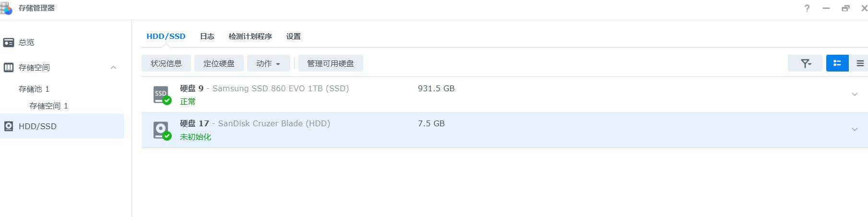This screenshot has height=217, width=868.
Task: Switch to compact list view icon
Action: point(860,63)
